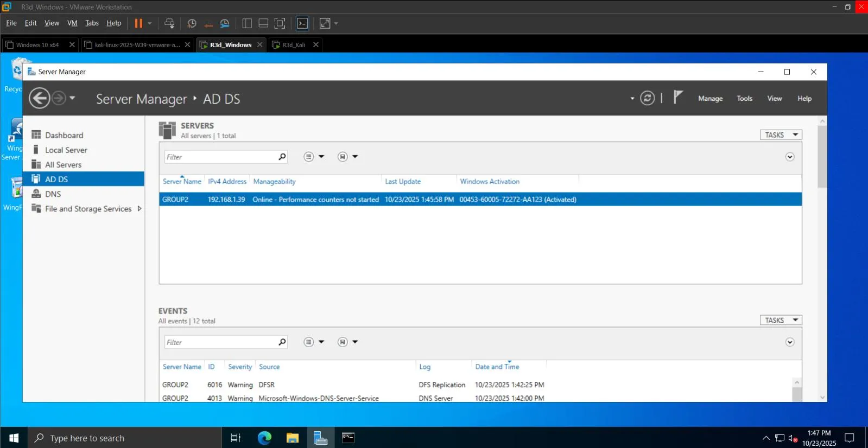The image size is (868, 448).
Task: Toggle the VMware thumbnail bar icon
Action: click(x=263, y=23)
